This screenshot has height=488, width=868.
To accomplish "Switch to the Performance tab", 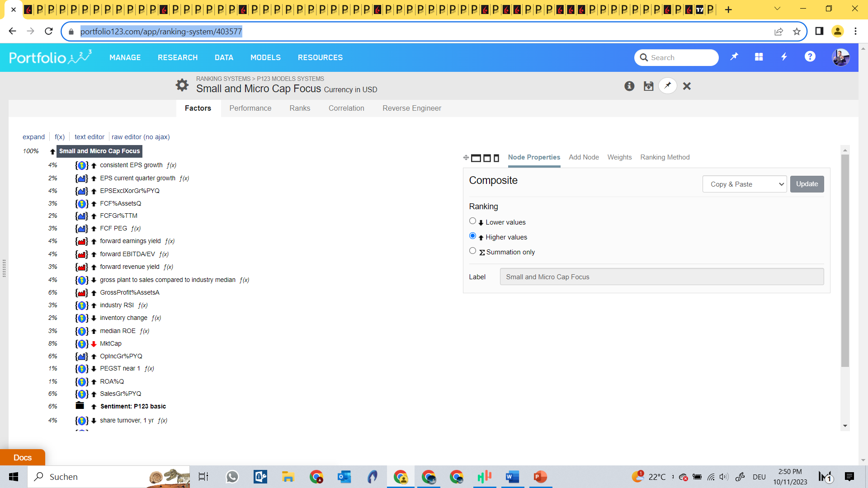I will 250,108.
